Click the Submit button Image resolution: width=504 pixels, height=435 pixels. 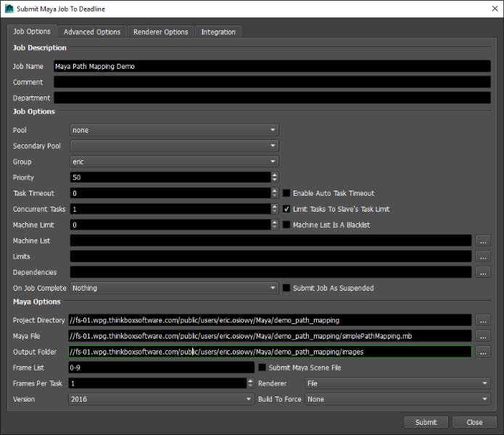pyautogui.click(x=426, y=422)
